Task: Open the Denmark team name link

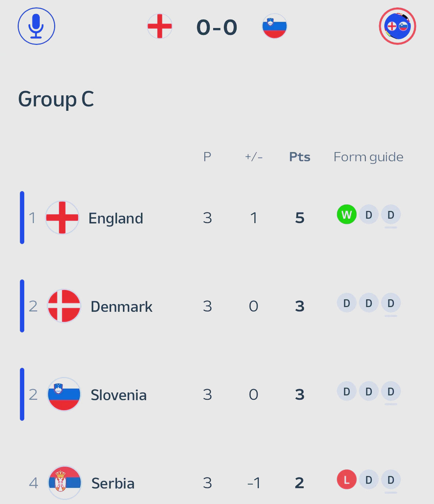Action: click(x=121, y=307)
